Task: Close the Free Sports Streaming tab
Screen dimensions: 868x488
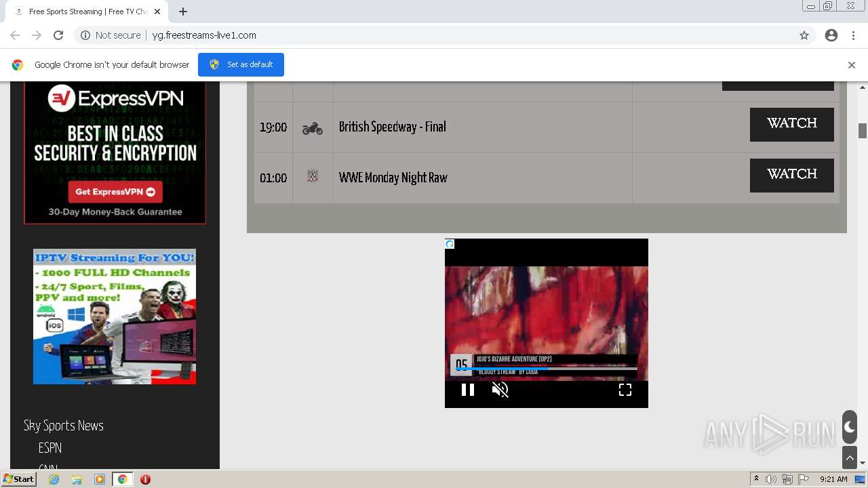Action: [157, 12]
